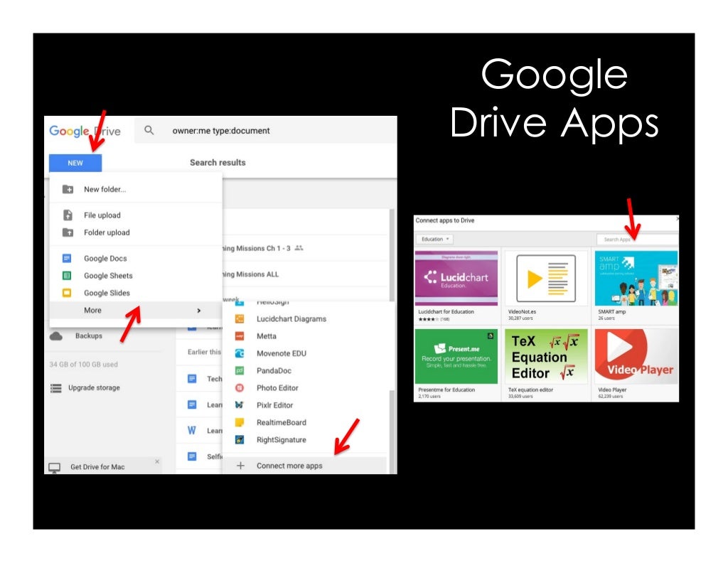Open the Video Player app thumbnail
728x563 pixels.
coord(636,356)
